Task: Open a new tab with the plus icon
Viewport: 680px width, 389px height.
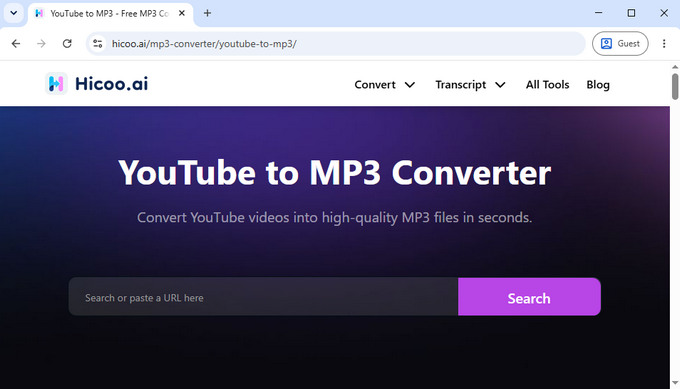Action: [x=207, y=13]
